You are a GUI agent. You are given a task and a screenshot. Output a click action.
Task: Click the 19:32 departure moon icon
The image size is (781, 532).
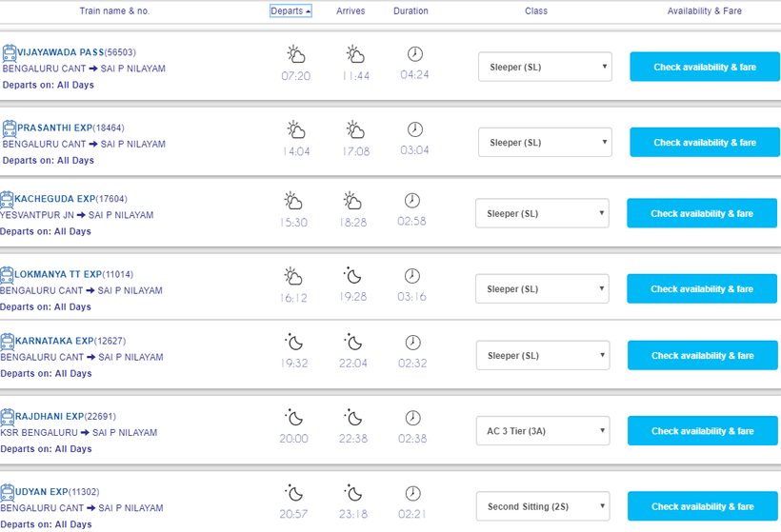(x=294, y=343)
